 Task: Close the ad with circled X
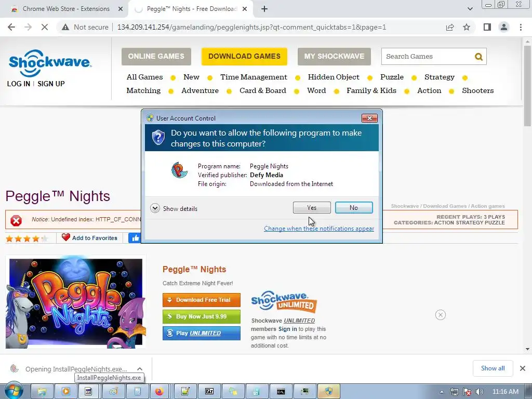pyautogui.click(x=441, y=315)
